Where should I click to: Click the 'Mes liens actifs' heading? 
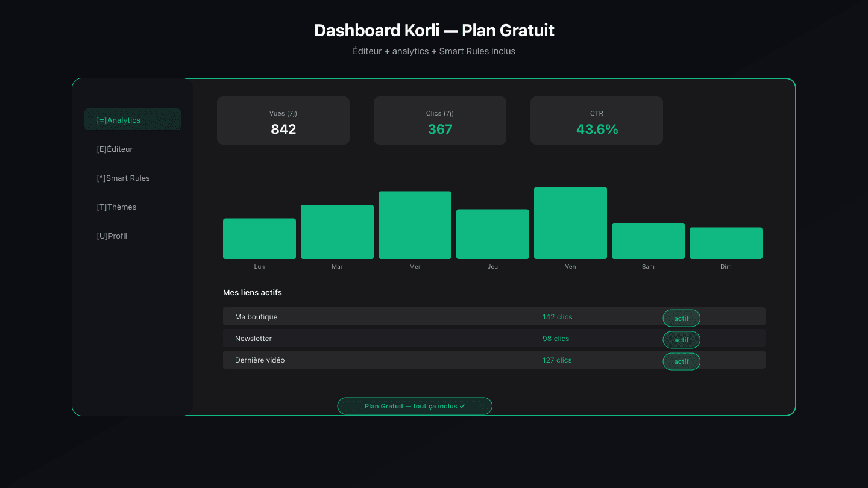tap(253, 293)
